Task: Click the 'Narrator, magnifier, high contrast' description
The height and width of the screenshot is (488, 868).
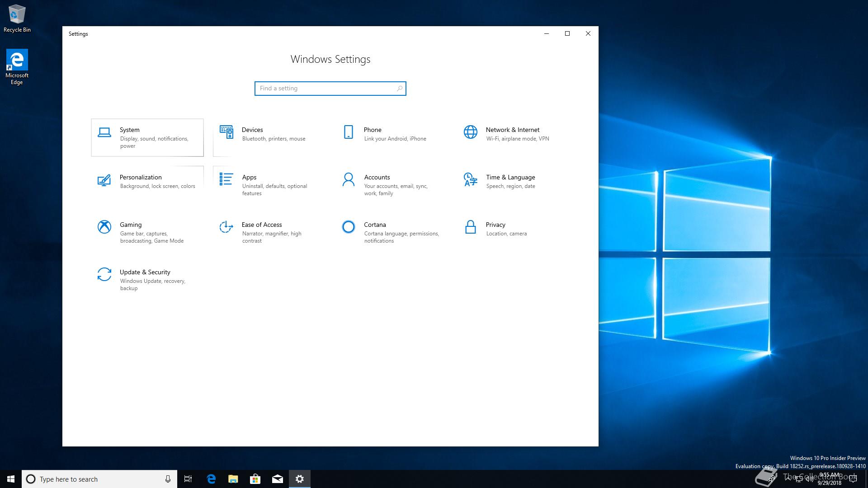Action: coord(272,237)
